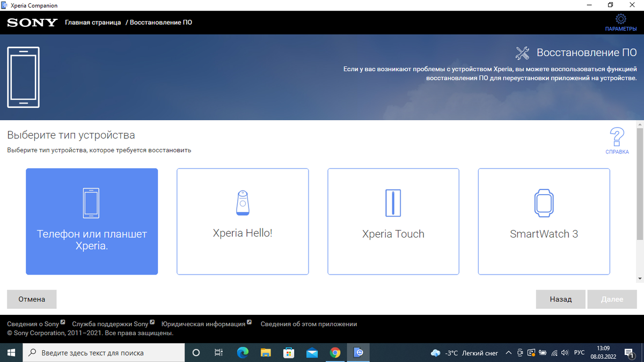Image resolution: width=644 pixels, height=362 pixels.
Task: Open Mail app from taskbar
Action: pos(312,353)
